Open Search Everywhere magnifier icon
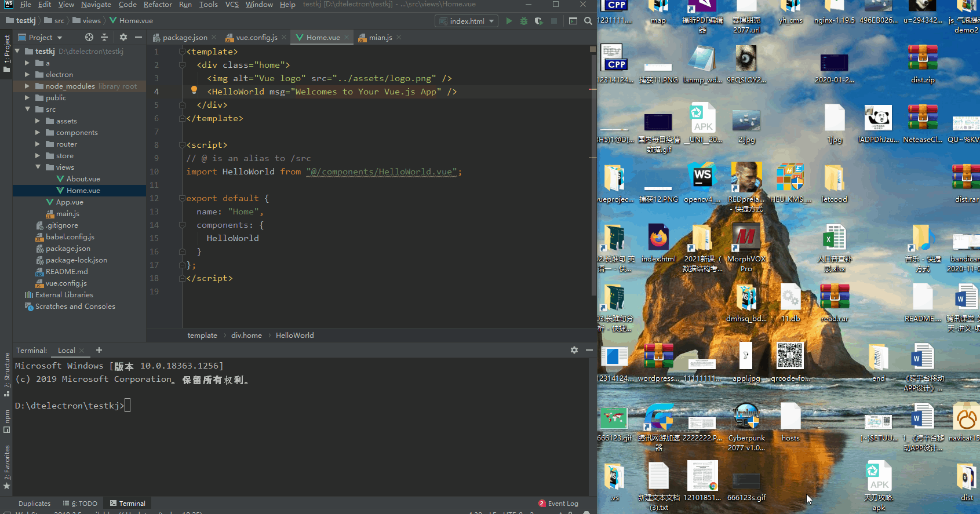The width and height of the screenshot is (980, 514). click(588, 21)
